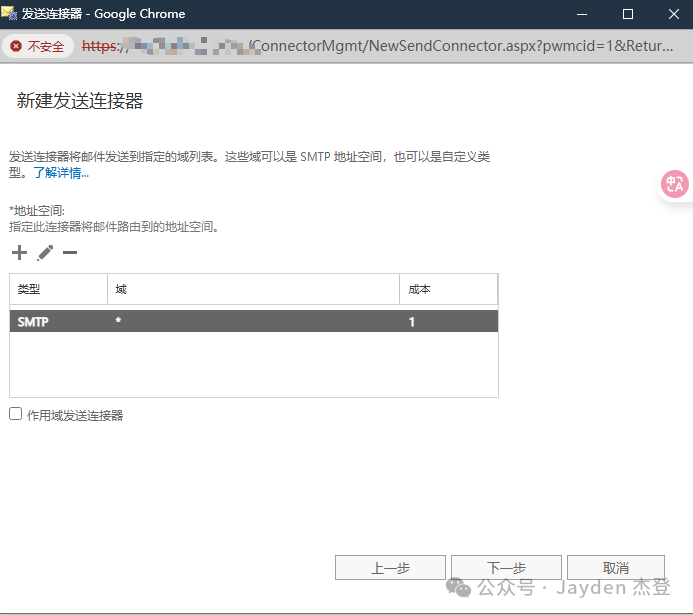This screenshot has width=693, height=615.
Task: Open the 了解详情 link
Action: click(60, 173)
